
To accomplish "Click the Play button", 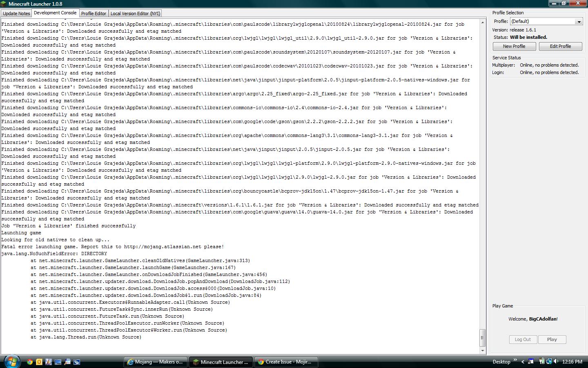I will pyautogui.click(x=552, y=339).
